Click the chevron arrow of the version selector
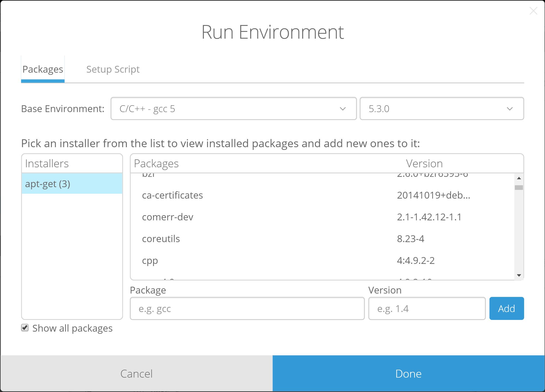The height and width of the screenshot is (392, 545). coord(510,109)
